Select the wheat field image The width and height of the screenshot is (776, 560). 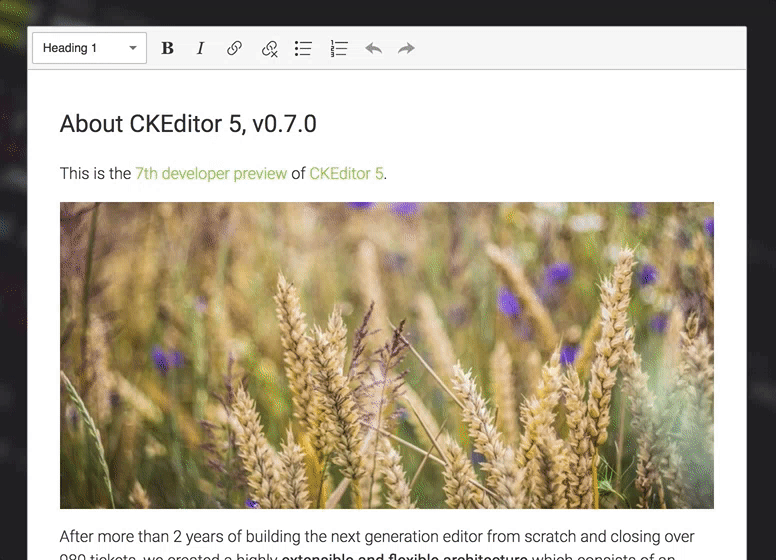387,355
